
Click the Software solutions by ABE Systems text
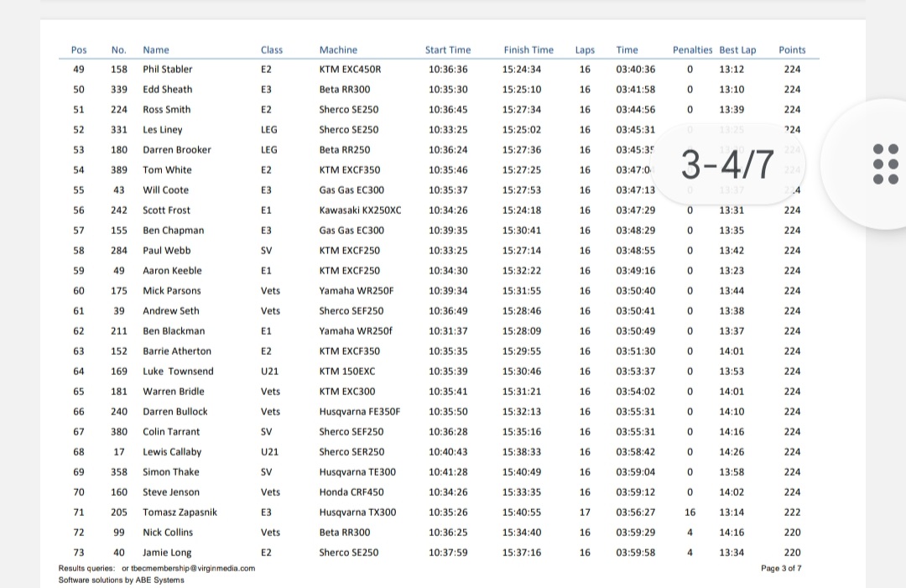coord(121,580)
